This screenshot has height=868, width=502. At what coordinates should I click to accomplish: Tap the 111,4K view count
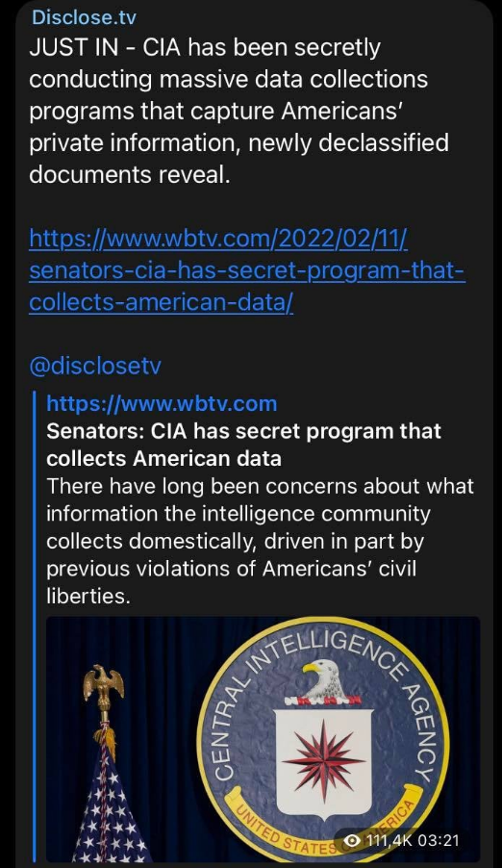click(388, 840)
